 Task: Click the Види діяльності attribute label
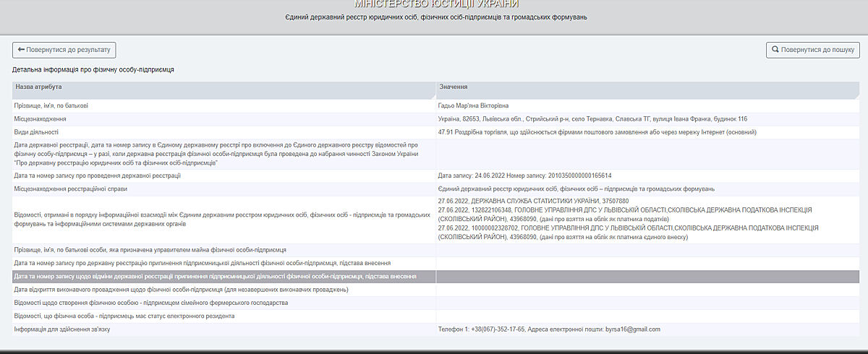(x=36, y=132)
